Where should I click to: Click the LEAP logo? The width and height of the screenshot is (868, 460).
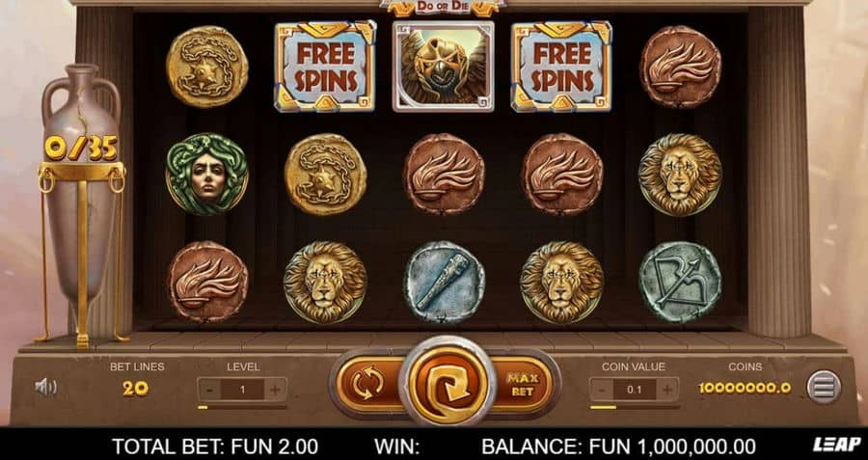(x=836, y=444)
